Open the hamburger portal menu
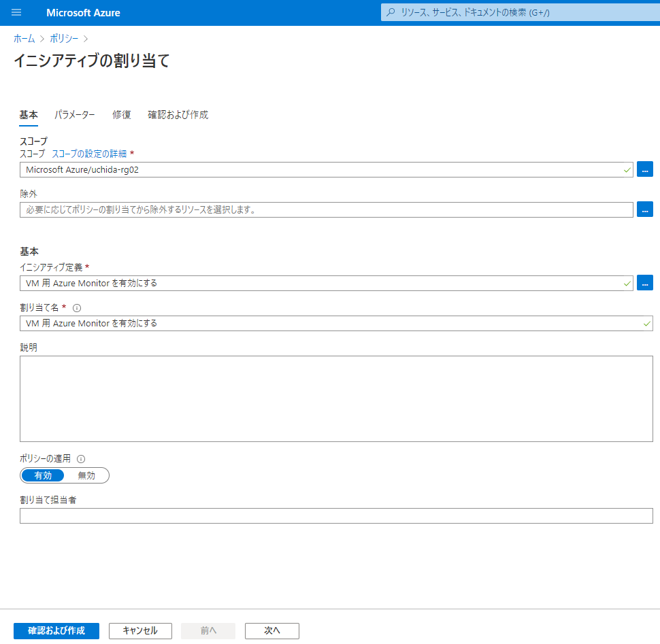The width and height of the screenshot is (660, 644). 16,13
